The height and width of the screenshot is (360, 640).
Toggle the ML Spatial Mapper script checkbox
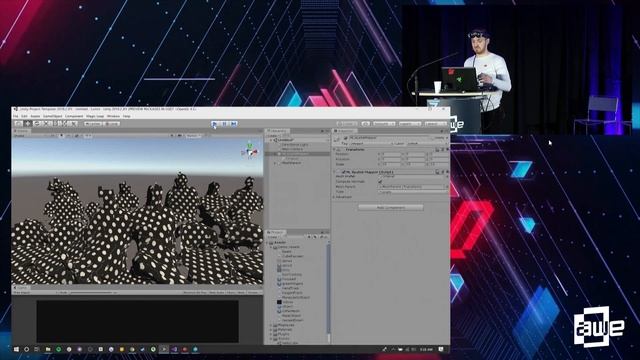pyautogui.click(x=343, y=172)
